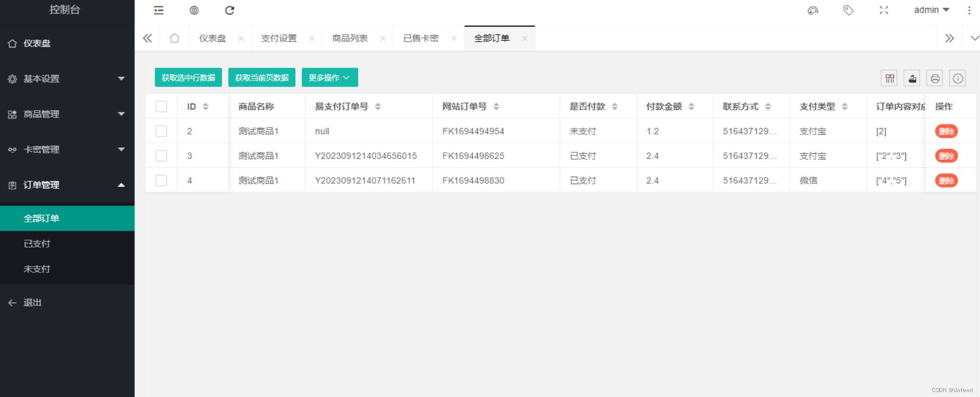The image size is (980, 397).
Task: Open the admin user dropdown
Action: 932,10
